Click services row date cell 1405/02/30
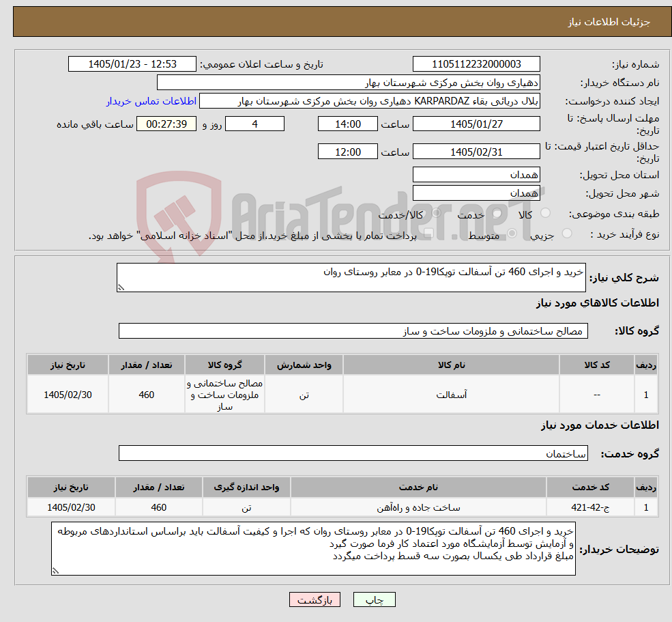The image size is (672, 622). point(71,507)
